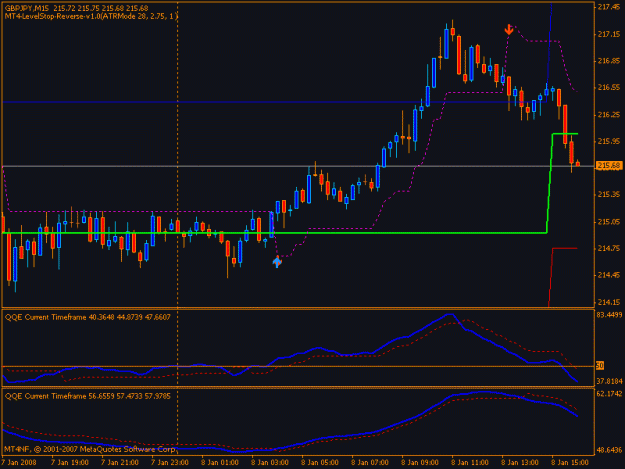
Task: Click the 215.35 price axis label
Action: tap(608, 194)
